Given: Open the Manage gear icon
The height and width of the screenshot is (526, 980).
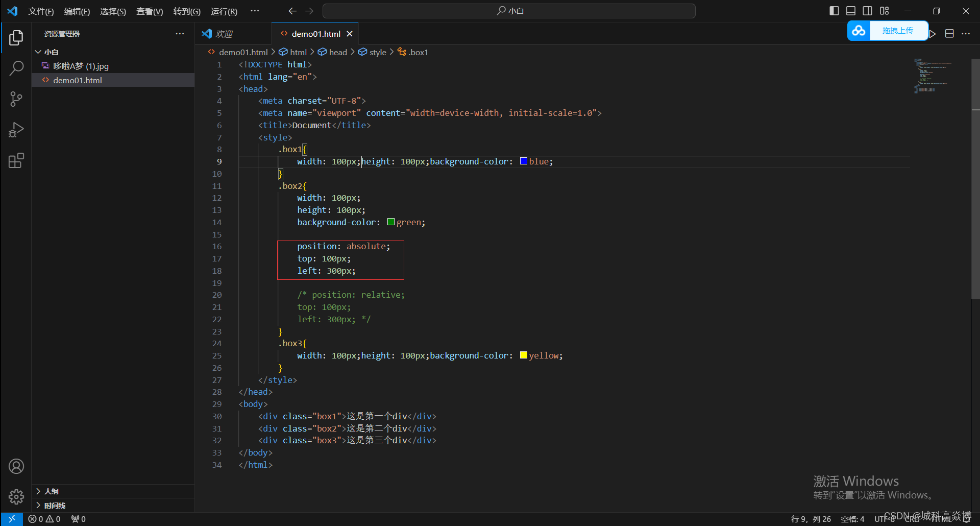Looking at the screenshot, I should 16,496.
